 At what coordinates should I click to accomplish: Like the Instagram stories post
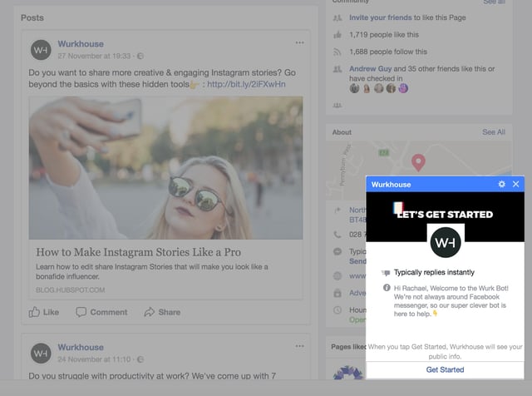[x=44, y=312]
